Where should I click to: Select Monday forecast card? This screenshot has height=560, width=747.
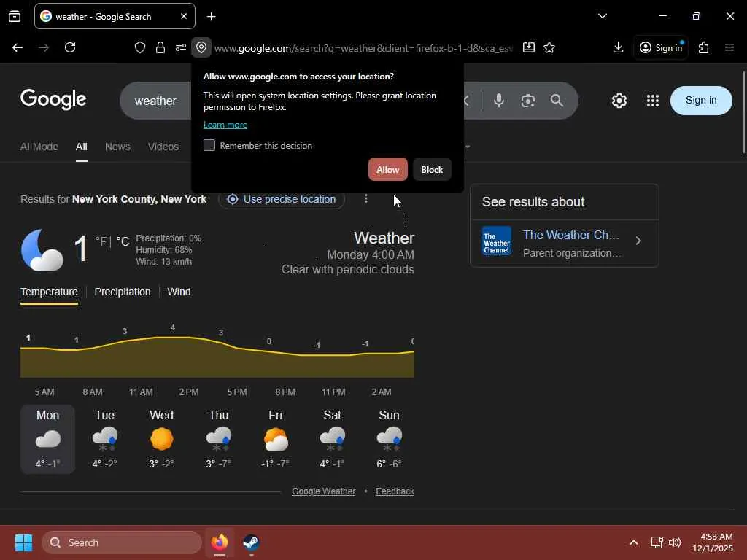pyautogui.click(x=47, y=439)
